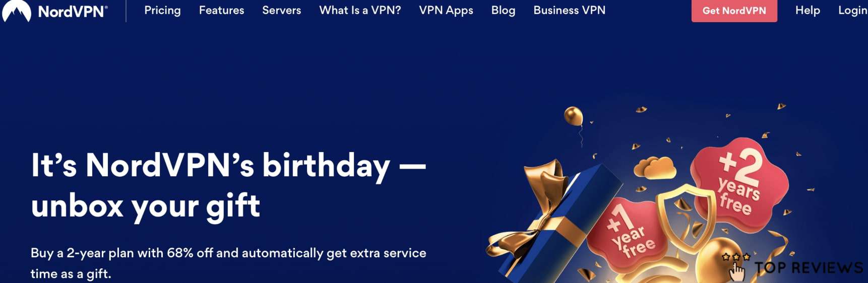
Task: Click the birthday headline text
Action: tap(228, 185)
